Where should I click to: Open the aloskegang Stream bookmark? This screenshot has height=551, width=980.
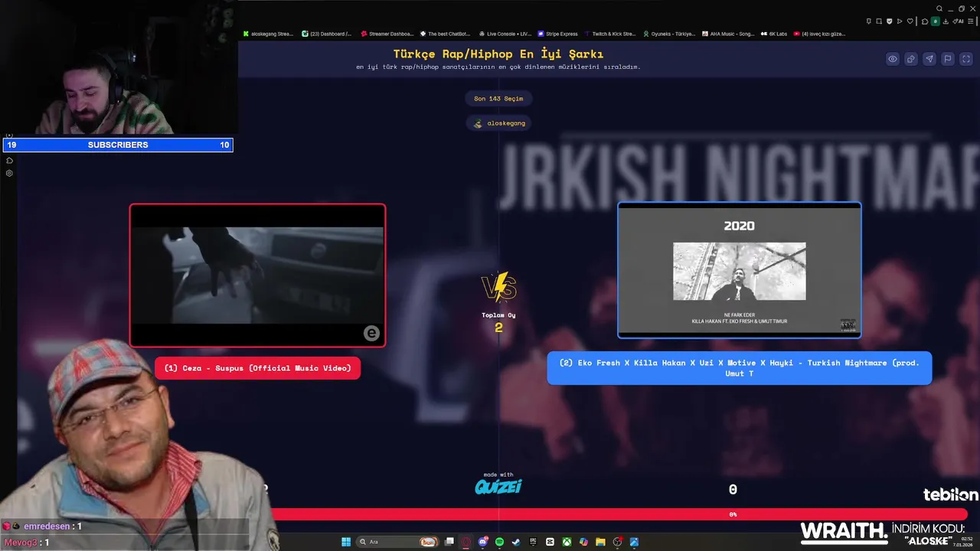pos(269,34)
